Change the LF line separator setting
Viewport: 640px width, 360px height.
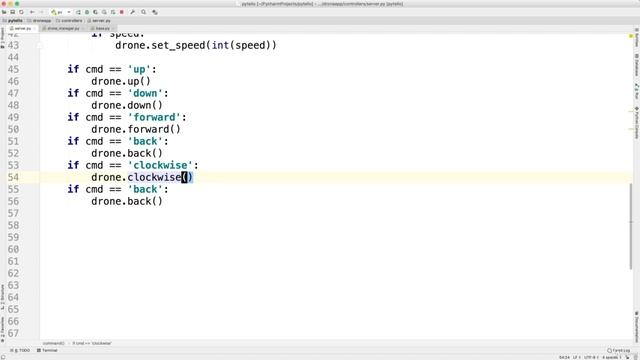tap(577, 357)
